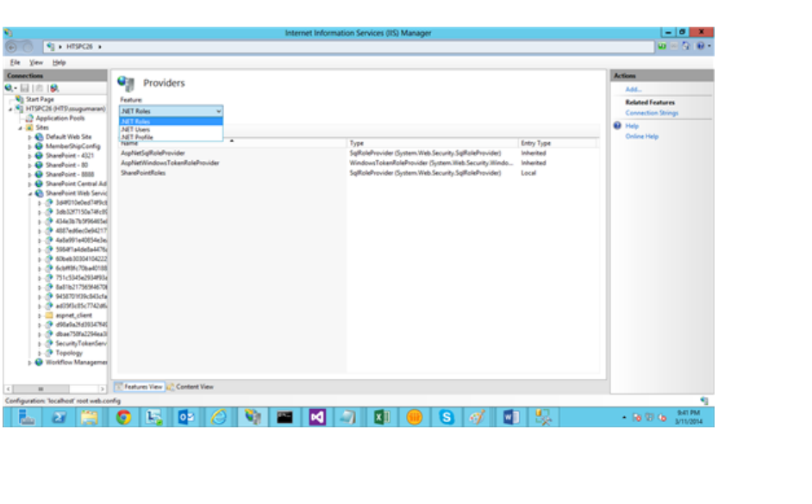Open the Help icon in address toolbar
The height and width of the screenshot is (504, 812).
pyautogui.click(x=701, y=46)
